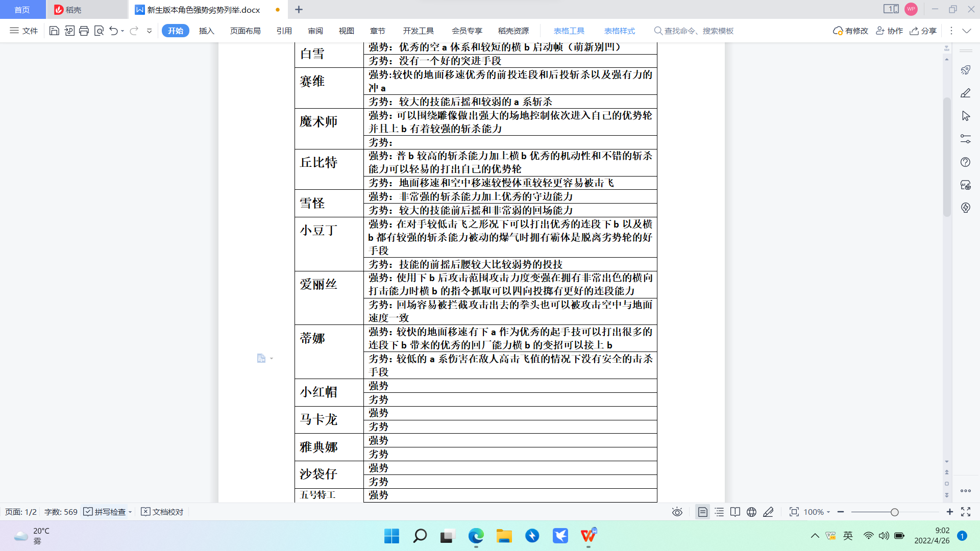Click the paste options floating icon
This screenshot has height=551, width=980.
point(262,358)
